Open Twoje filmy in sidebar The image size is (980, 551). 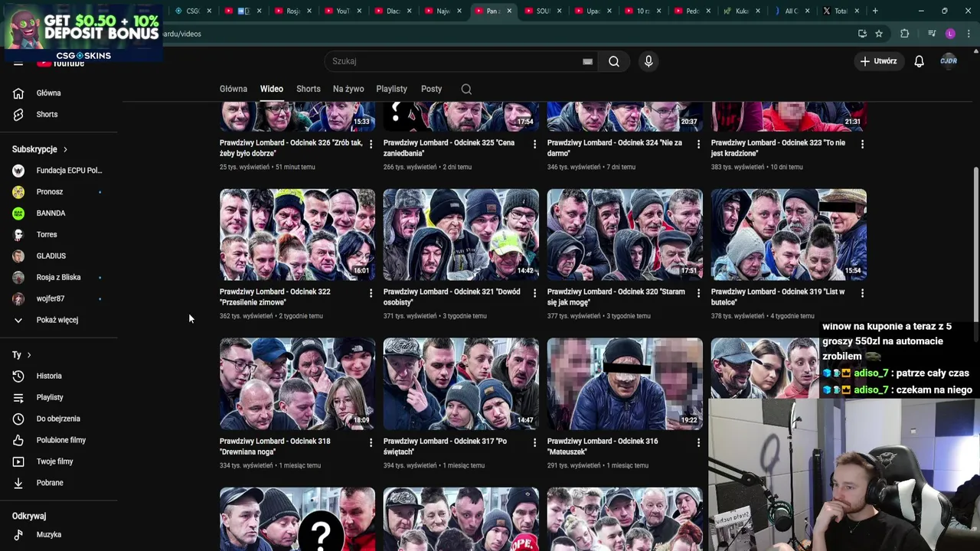[x=54, y=462]
